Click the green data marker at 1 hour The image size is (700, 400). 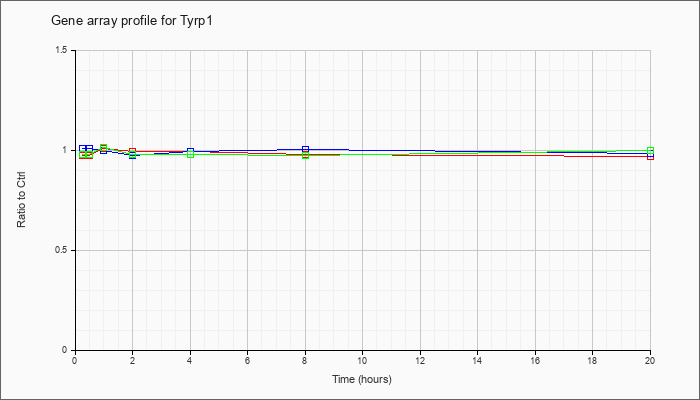(x=104, y=147)
